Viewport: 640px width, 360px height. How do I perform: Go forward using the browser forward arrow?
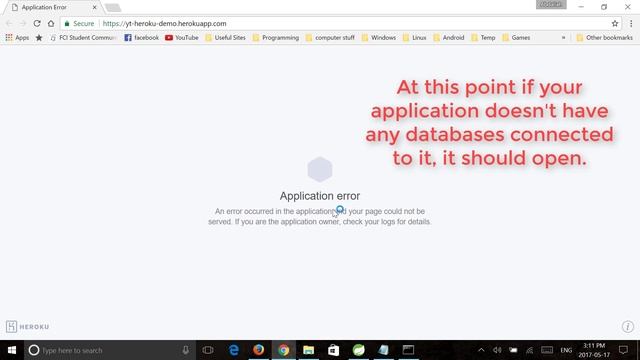coord(23,24)
